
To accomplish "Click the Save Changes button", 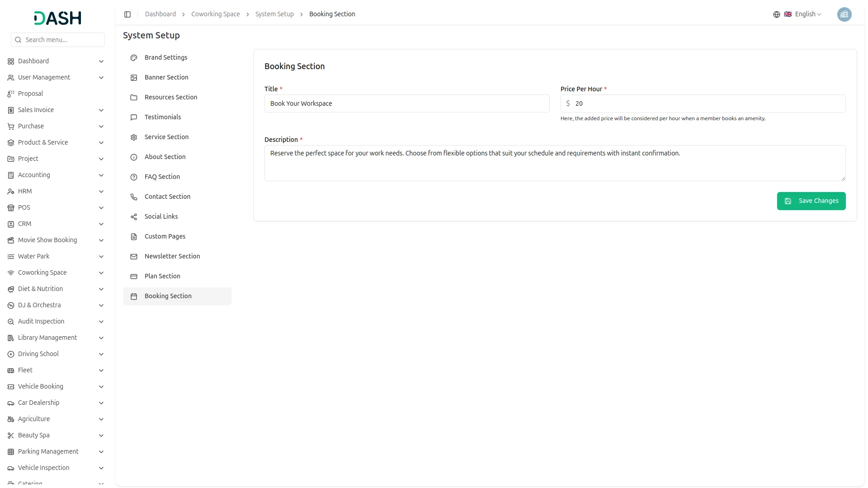I will (x=811, y=201).
